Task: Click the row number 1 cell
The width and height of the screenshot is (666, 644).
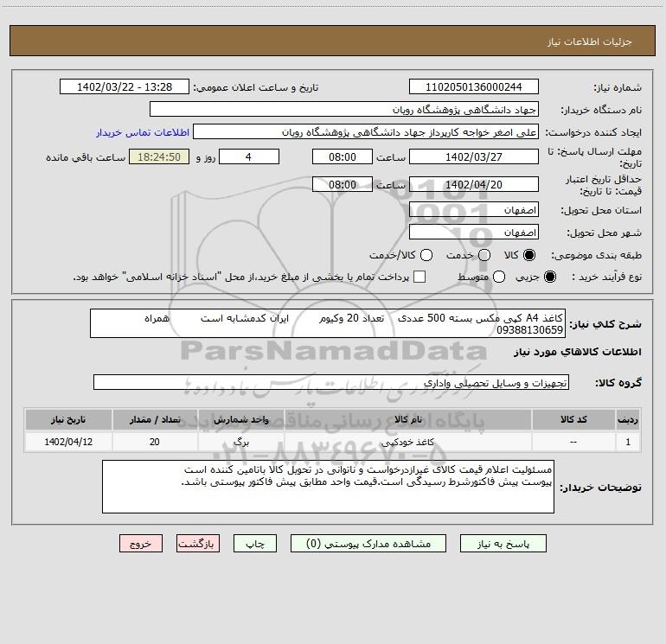Action: 628,442
